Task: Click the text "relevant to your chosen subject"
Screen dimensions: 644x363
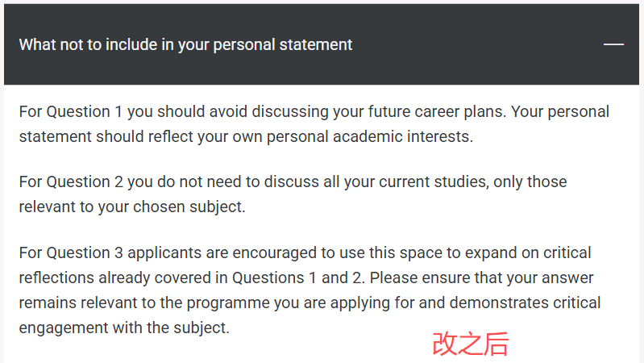Action: (132, 207)
